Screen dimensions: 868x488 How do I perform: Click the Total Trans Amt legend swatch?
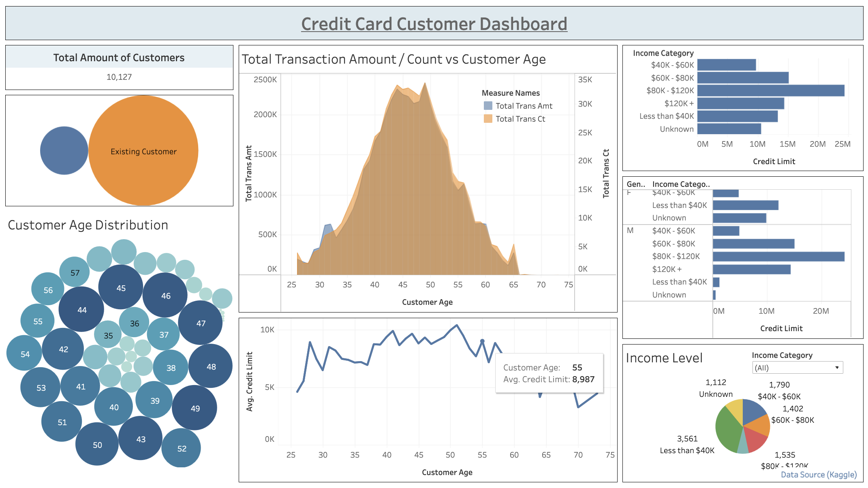pos(488,106)
